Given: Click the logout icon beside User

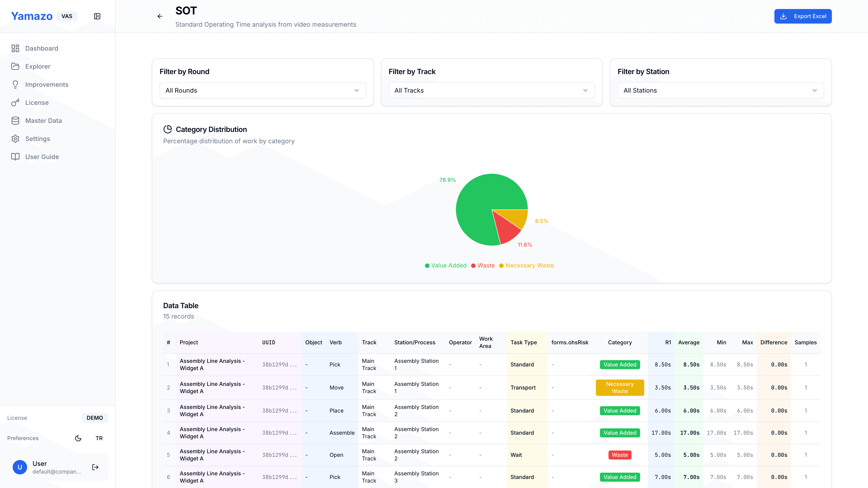Looking at the screenshot, I should click(x=95, y=467).
